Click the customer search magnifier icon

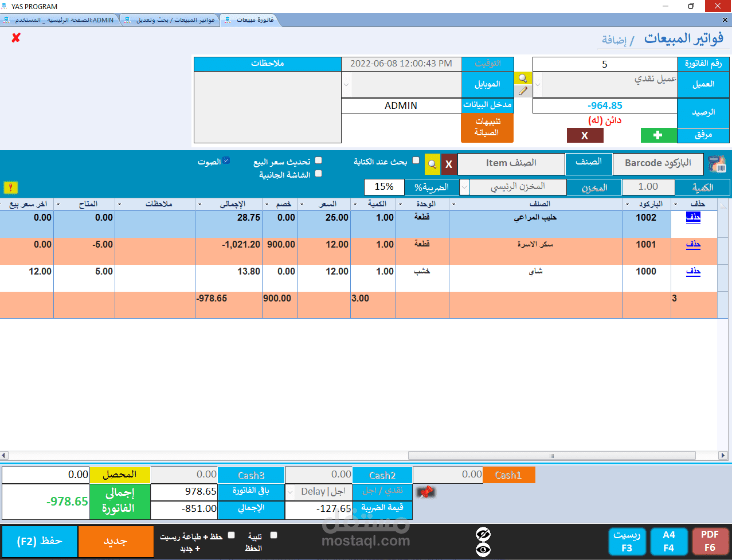coord(523,79)
